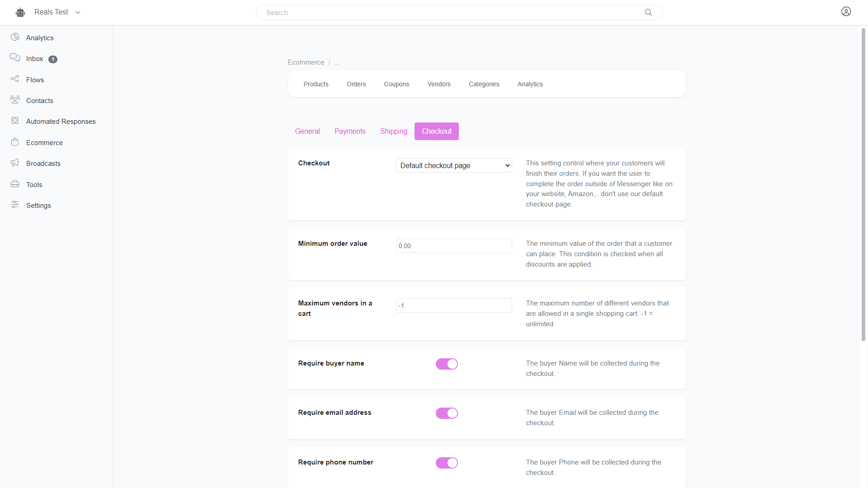The image size is (868, 488).
Task: Expand the Reals Test workspace chevron
Action: point(78,13)
